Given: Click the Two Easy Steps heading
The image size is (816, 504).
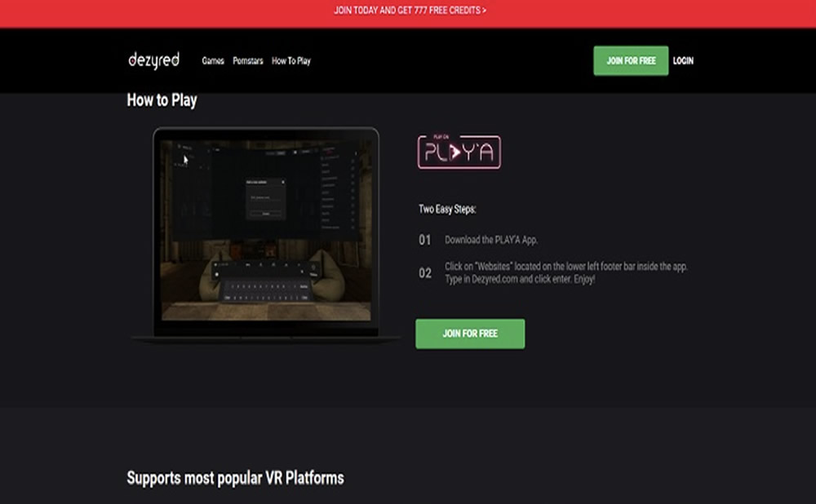Looking at the screenshot, I should coord(447,210).
